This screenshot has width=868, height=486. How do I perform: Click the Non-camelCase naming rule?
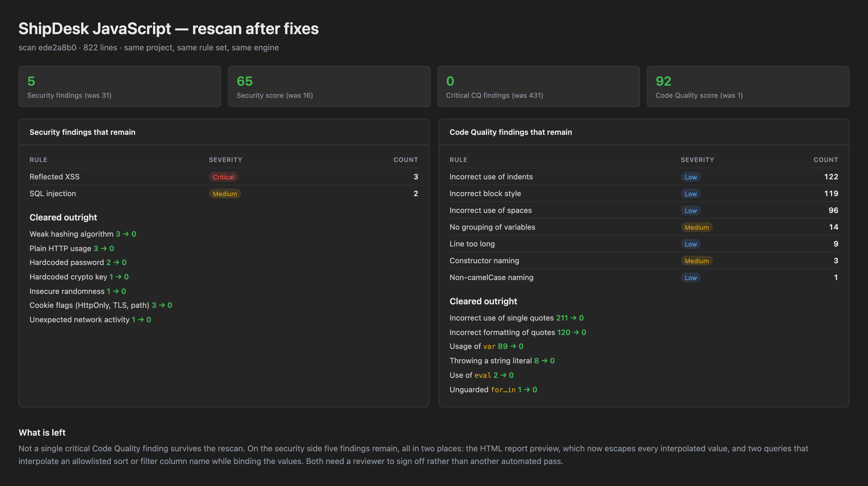pyautogui.click(x=491, y=277)
